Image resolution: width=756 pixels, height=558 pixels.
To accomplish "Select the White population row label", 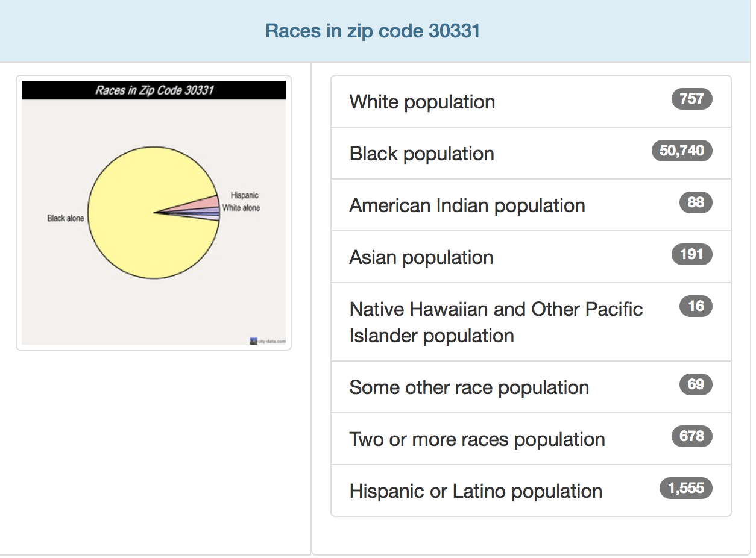I will pyautogui.click(x=422, y=102).
